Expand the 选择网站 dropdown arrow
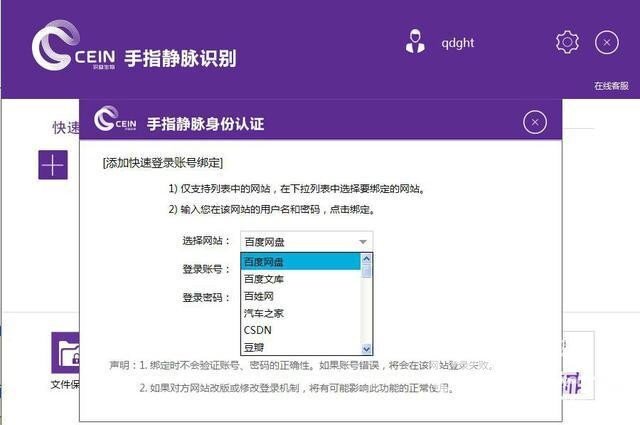 click(363, 242)
